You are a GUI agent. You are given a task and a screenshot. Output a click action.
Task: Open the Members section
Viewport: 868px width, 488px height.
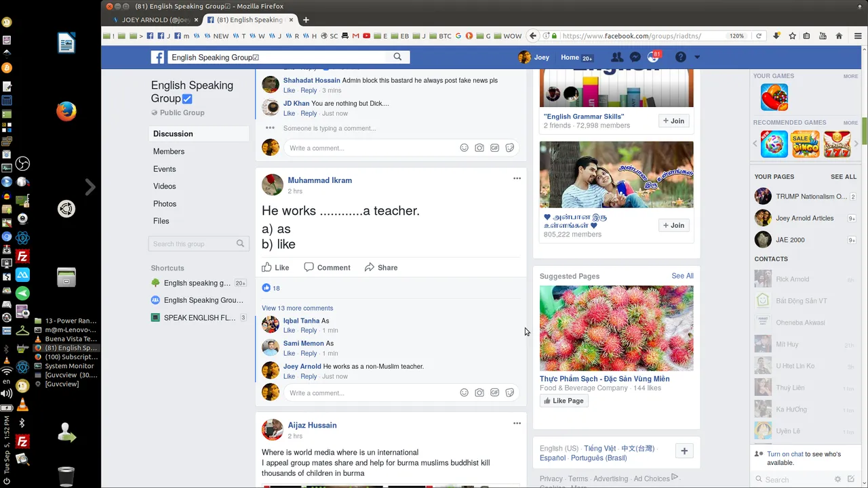[x=169, y=152]
